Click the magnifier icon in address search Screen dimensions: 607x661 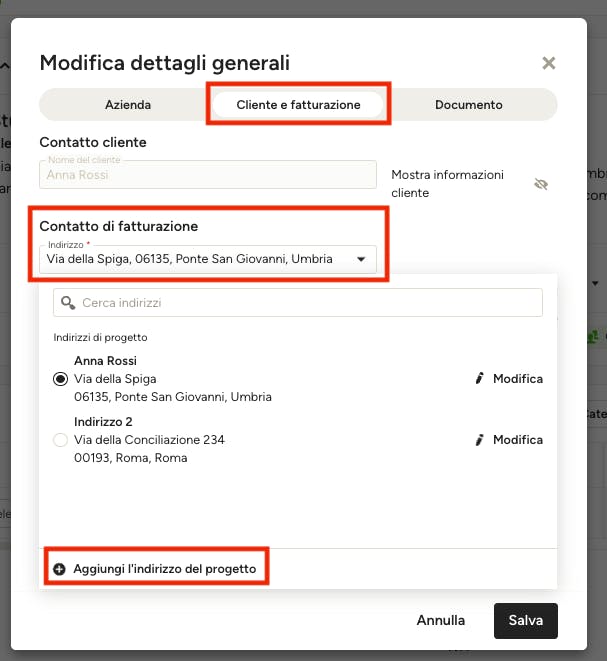(x=68, y=303)
